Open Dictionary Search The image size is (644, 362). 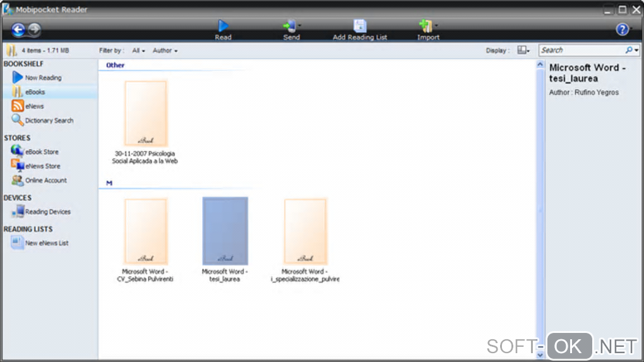43,121
